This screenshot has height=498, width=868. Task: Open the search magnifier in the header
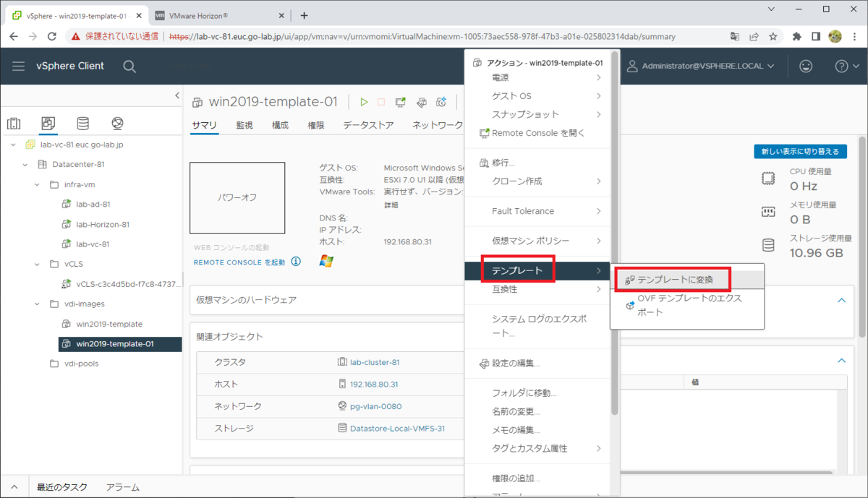pyautogui.click(x=129, y=66)
